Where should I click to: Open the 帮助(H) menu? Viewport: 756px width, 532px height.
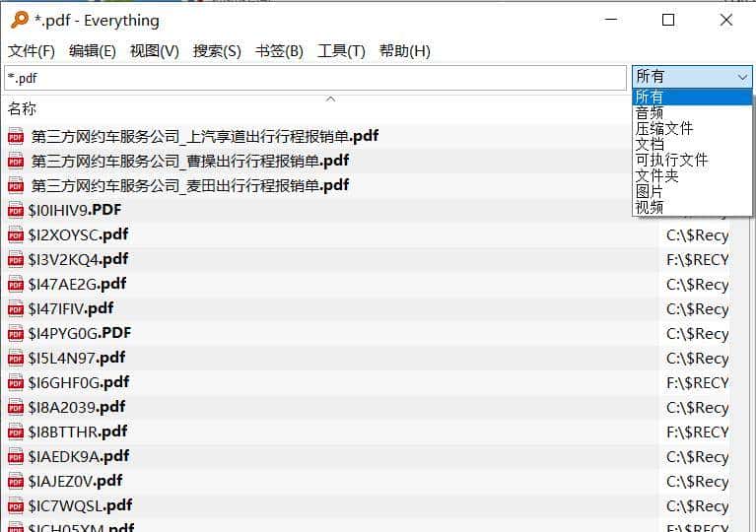pyautogui.click(x=404, y=50)
